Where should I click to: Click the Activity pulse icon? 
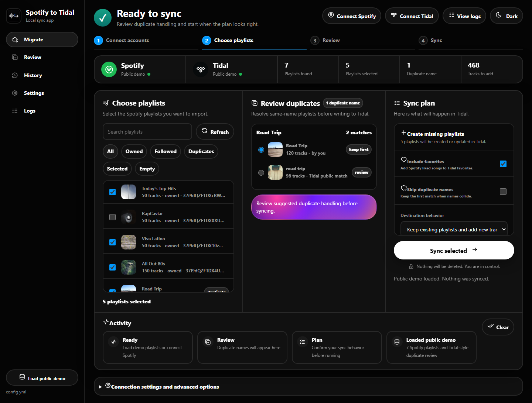pos(106,322)
